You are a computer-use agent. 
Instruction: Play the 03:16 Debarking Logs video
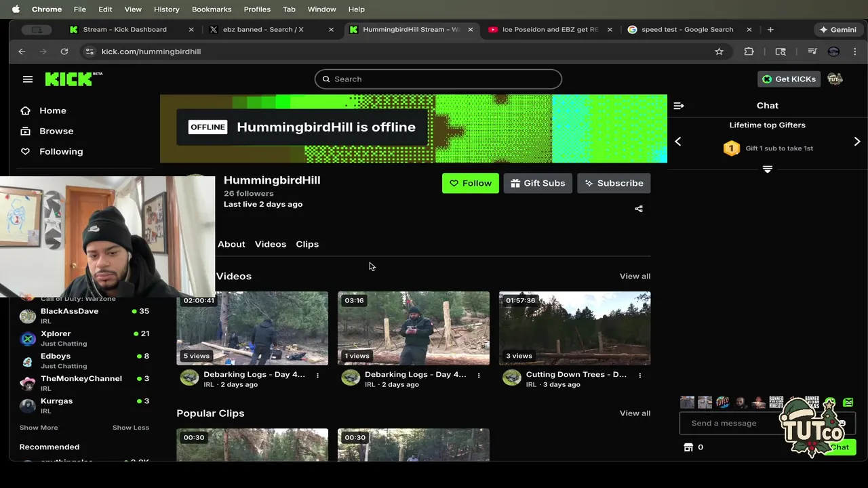(x=414, y=328)
